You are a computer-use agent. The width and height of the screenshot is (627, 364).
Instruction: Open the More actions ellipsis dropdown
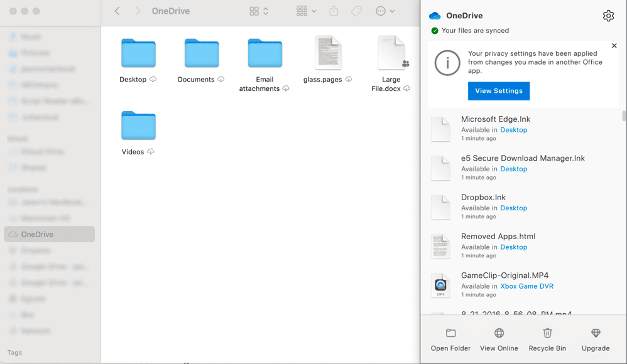click(x=385, y=11)
